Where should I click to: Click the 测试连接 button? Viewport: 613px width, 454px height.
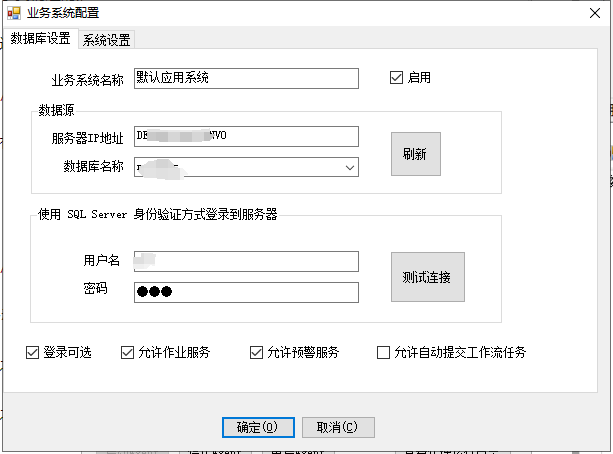[427, 277]
